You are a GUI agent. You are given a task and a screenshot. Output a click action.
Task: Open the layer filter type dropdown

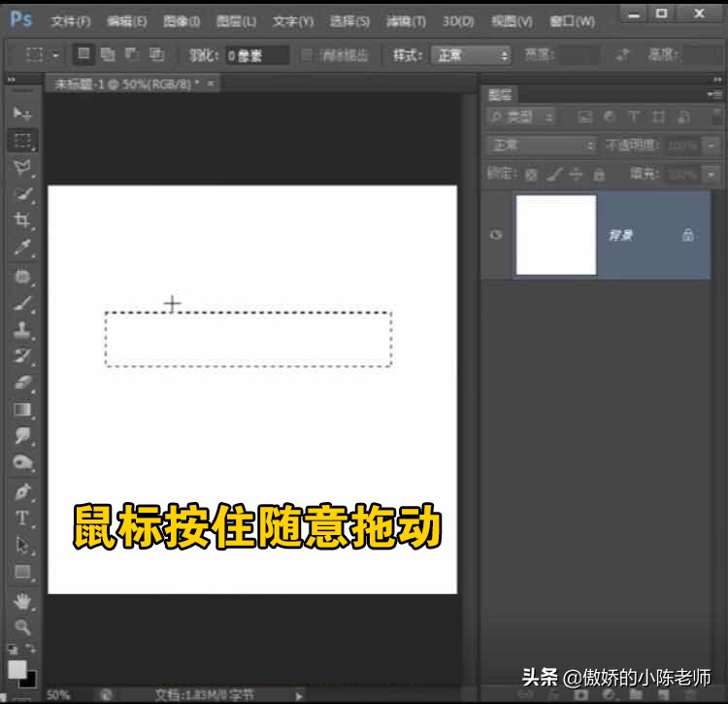coord(521,117)
